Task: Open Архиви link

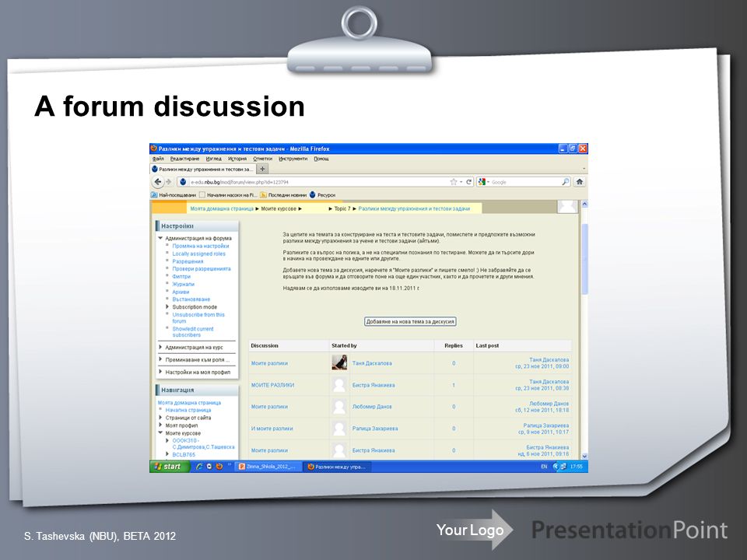Action: (x=181, y=292)
